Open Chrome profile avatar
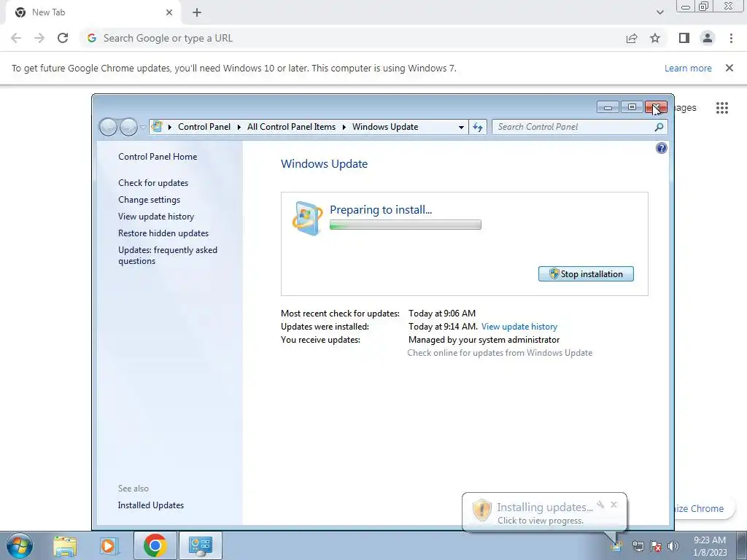This screenshot has height=560, width=747. coord(708,38)
